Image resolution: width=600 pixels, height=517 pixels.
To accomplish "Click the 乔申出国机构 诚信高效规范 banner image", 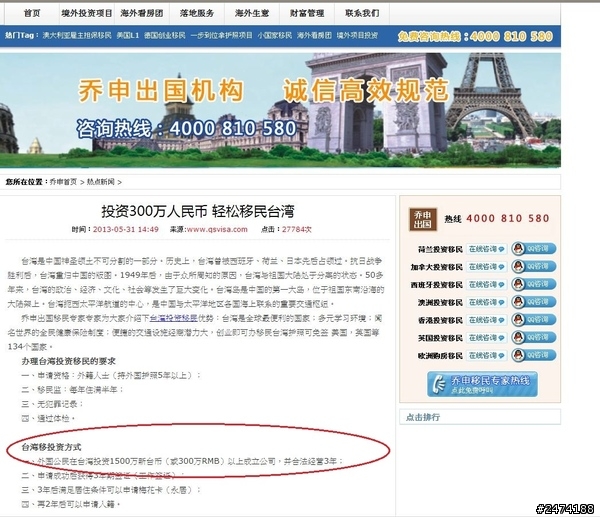I will click(x=280, y=110).
